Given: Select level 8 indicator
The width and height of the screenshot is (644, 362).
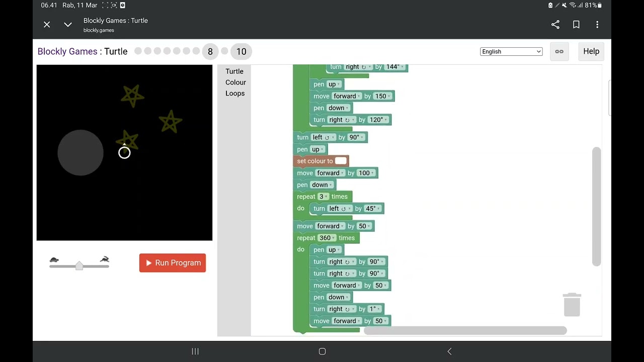Looking at the screenshot, I should 210,51.
